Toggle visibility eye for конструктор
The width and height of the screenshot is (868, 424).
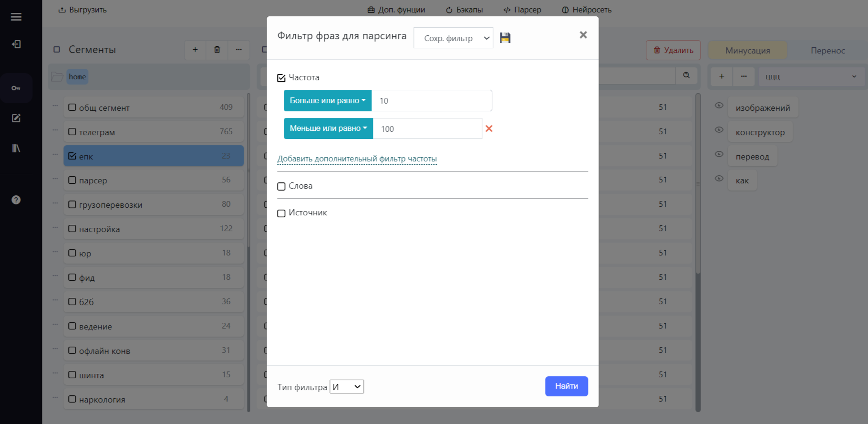pyautogui.click(x=719, y=130)
